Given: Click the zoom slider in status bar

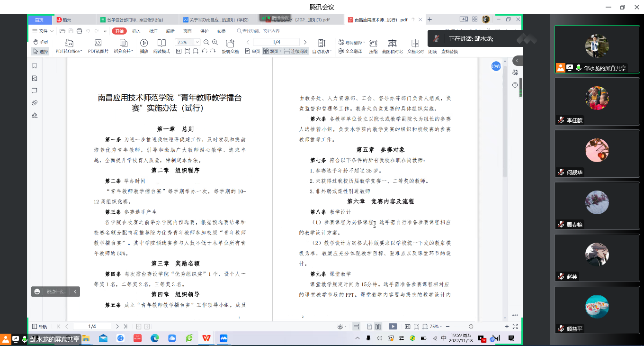Looking at the screenshot, I should coord(471,327).
